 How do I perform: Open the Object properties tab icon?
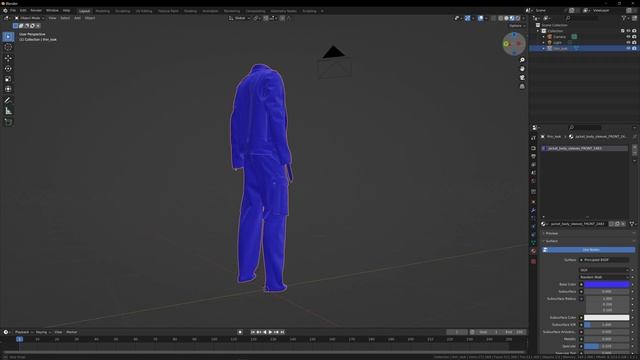pos(533,202)
